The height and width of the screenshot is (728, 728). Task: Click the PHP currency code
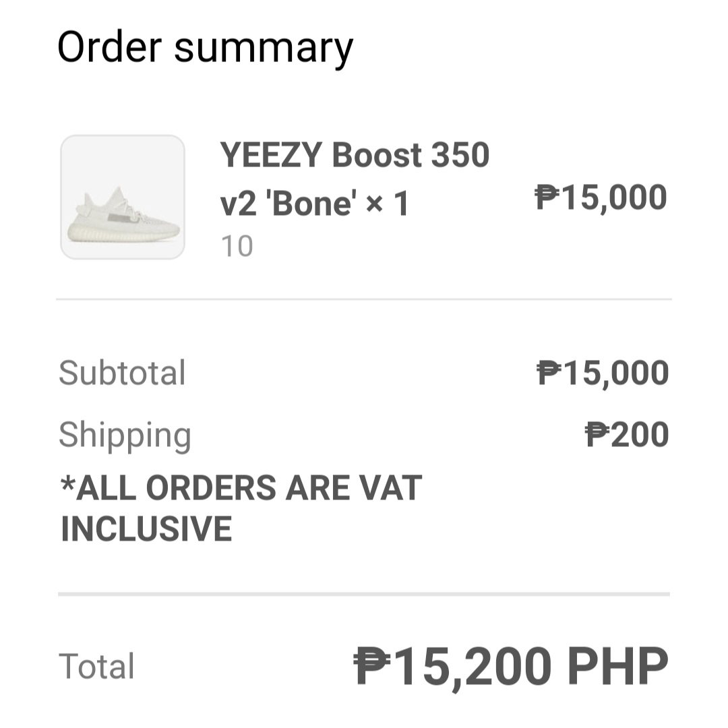[x=617, y=666]
